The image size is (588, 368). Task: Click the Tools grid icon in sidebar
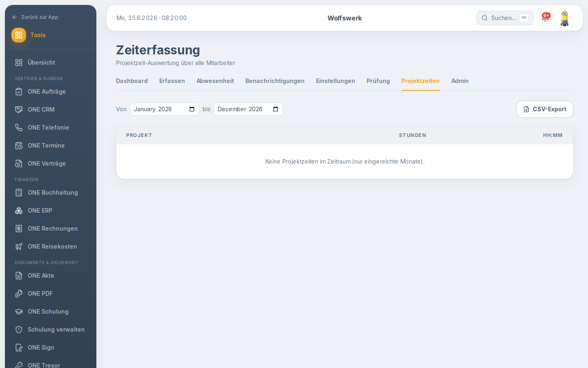[19, 35]
